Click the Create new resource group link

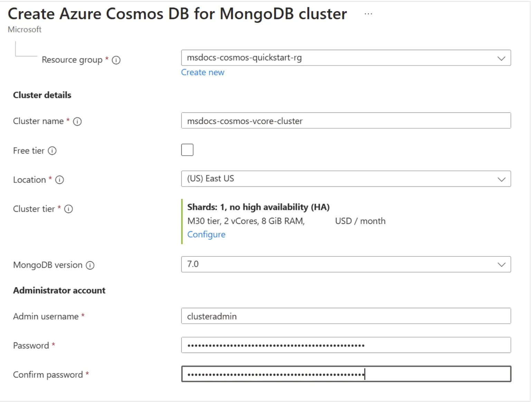coord(203,72)
